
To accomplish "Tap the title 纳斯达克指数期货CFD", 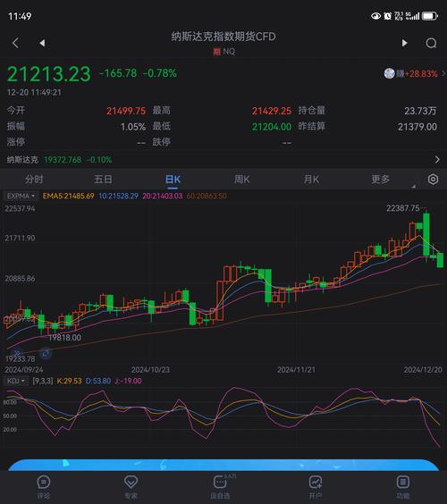I will [223, 37].
